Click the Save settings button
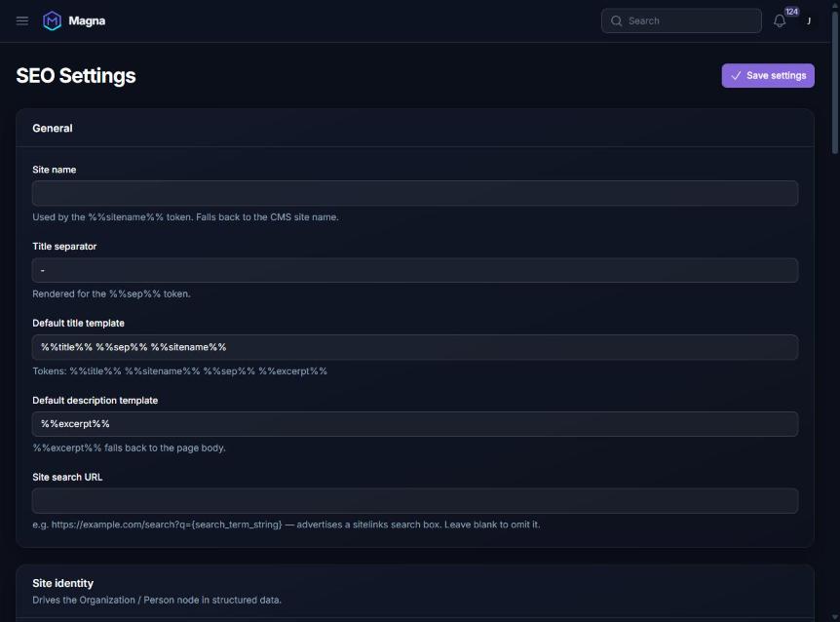Image resolution: width=840 pixels, height=622 pixels. point(768,75)
